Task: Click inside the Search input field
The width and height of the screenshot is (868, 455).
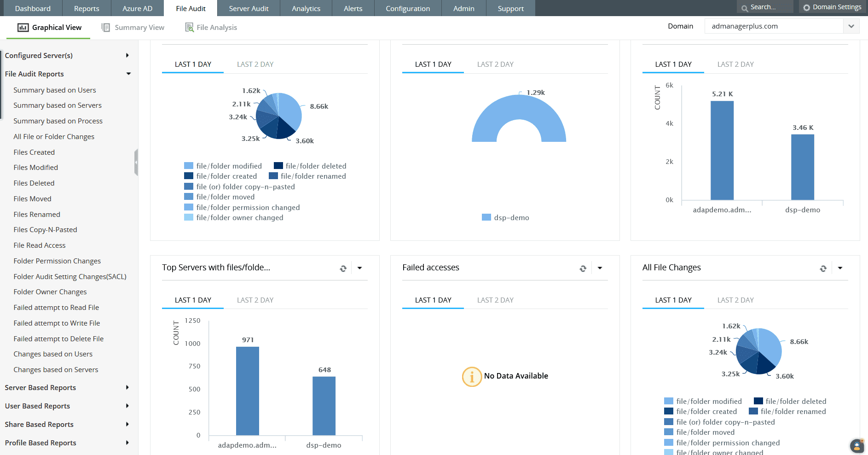Action: pos(768,7)
